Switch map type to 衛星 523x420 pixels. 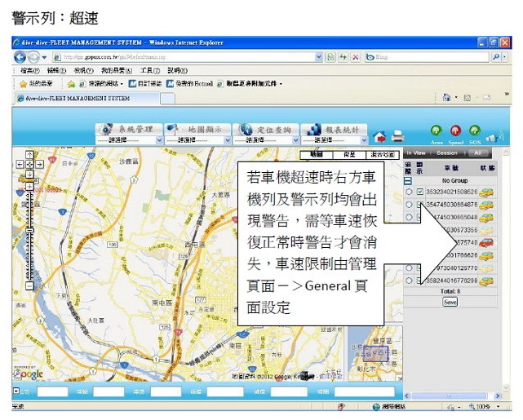(349, 154)
